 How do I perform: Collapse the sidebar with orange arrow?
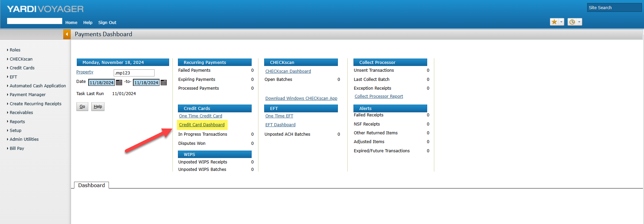pyautogui.click(x=67, y=34)
